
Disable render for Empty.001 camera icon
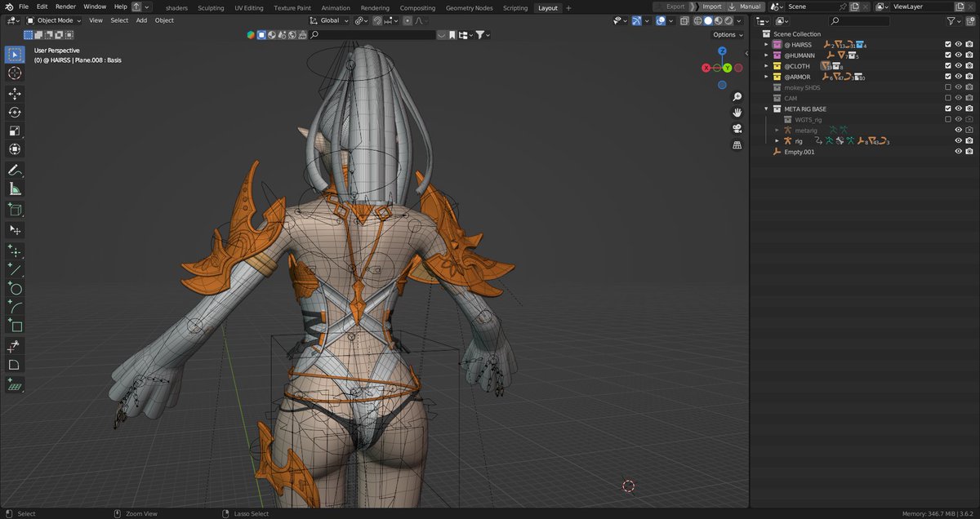[969, 152]
